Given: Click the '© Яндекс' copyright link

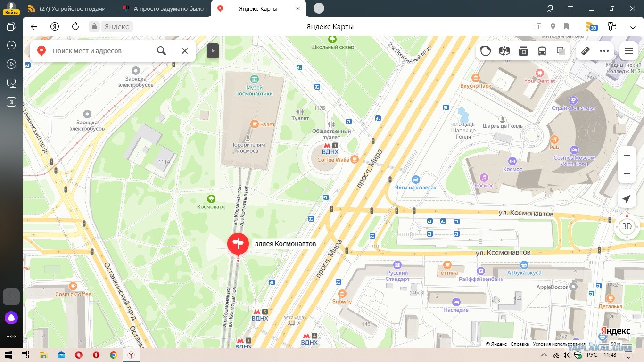Looking at the screenshot, I should (x=496, y=344).
